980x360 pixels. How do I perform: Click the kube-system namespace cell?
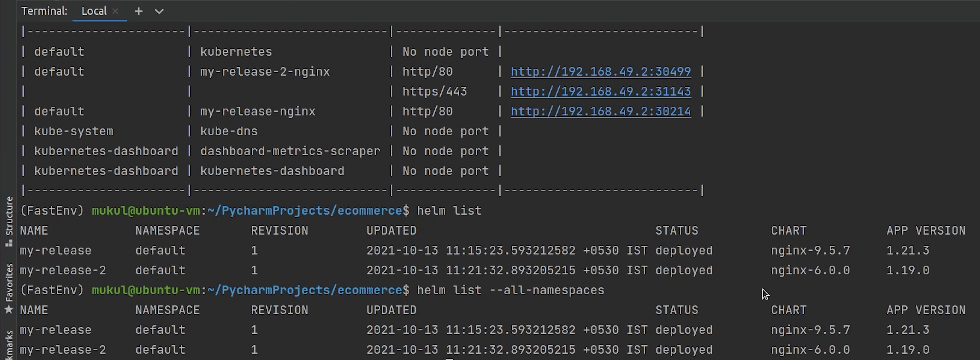tap(73, 131)
